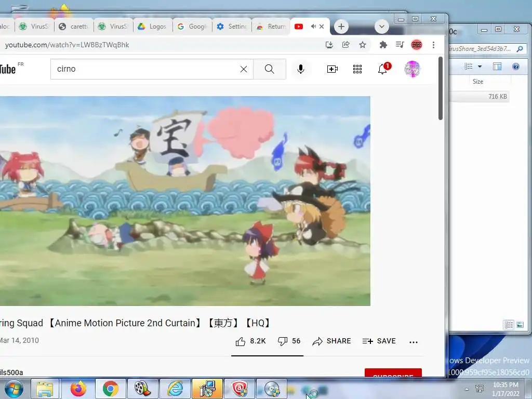Clear the search text with the X

(244, 69)
